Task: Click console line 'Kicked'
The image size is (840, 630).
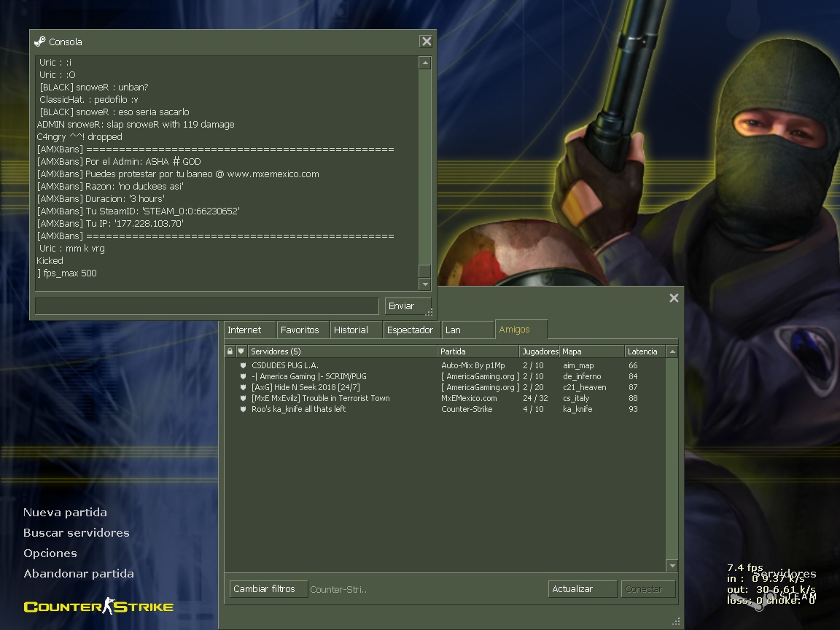Action: point(50,261)
